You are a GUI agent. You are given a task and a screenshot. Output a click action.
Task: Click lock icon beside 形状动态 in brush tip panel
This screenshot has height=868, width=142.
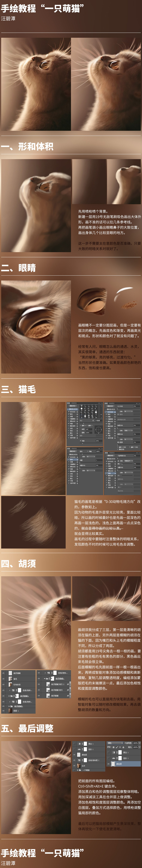point(77,412)
